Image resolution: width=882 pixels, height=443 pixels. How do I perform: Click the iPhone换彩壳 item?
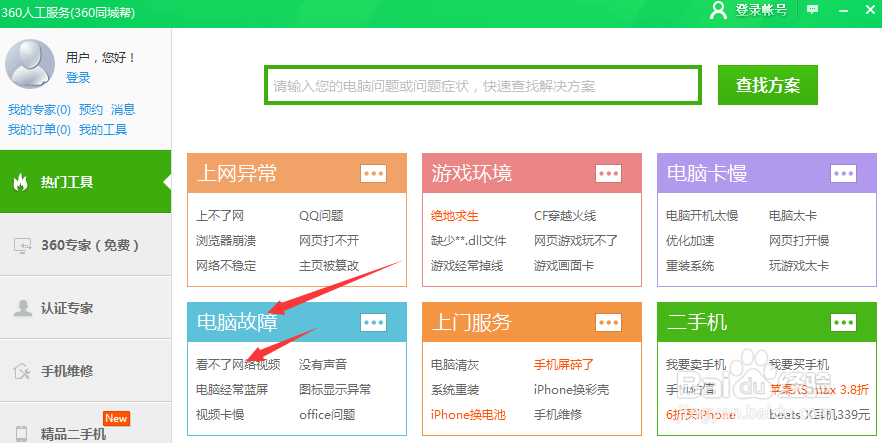pyautogui.click(x=571, y=389)
